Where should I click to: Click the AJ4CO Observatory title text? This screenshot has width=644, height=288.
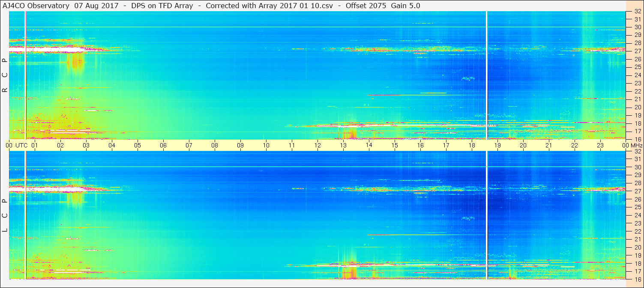tap(36, 6)
